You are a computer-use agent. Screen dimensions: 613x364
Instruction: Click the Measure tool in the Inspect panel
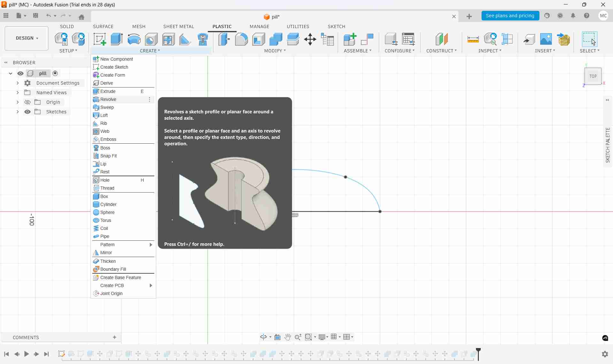pyautogui.click(x=473, y=39)
